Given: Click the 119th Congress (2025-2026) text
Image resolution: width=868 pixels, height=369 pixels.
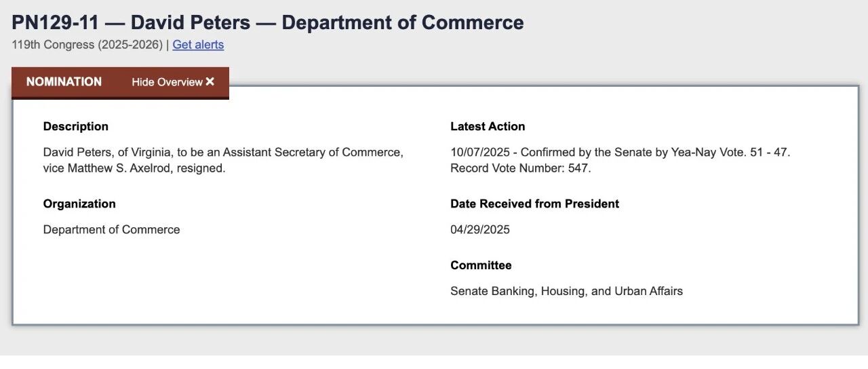Looking at the screenshot, I should tap(87, 45).
